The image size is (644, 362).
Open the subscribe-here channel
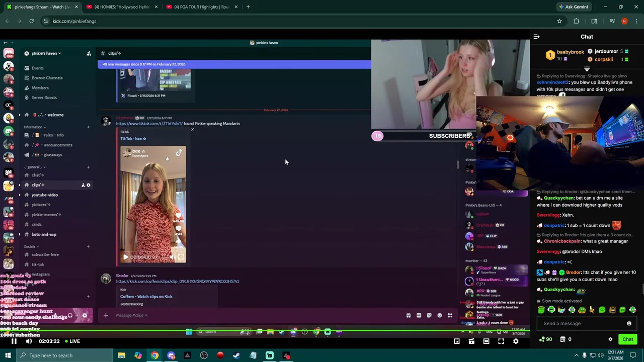coord(45,255)
